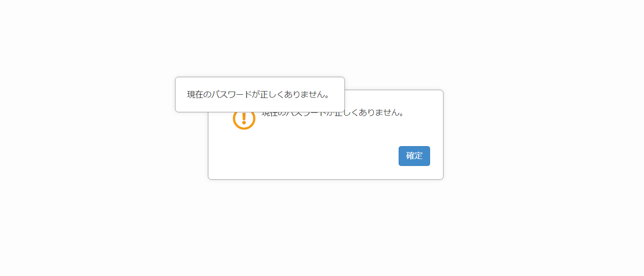The width and height of the screenshot is (644, 276).
Task: Click the orange exclamation warning icon
Action: coord(244,120)
